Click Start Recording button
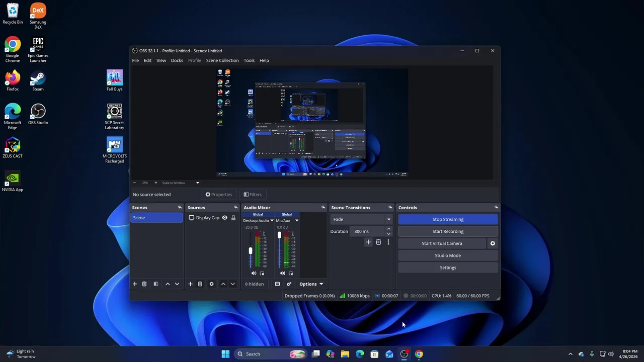Screen dimensions: 644x362 tap(448, 231)
